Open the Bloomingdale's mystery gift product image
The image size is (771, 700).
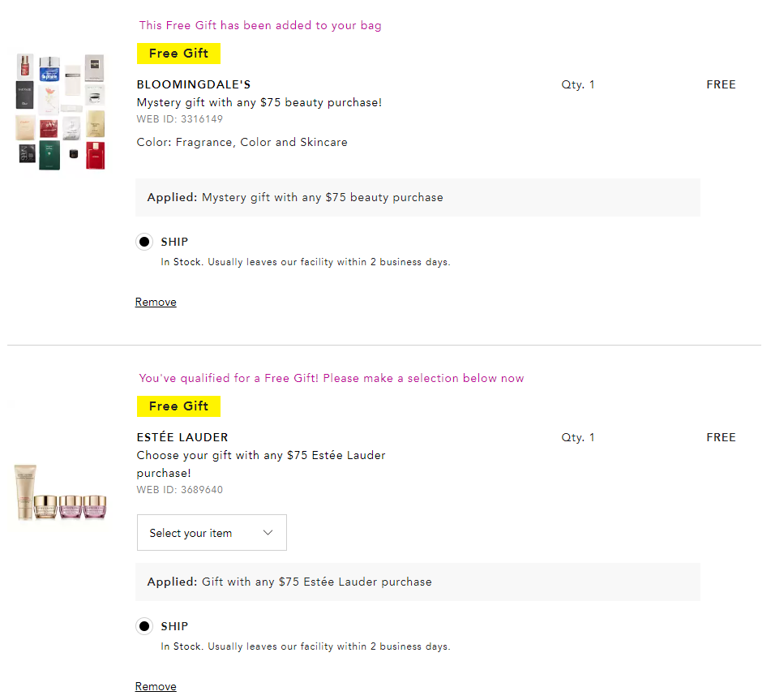(61, 112)
